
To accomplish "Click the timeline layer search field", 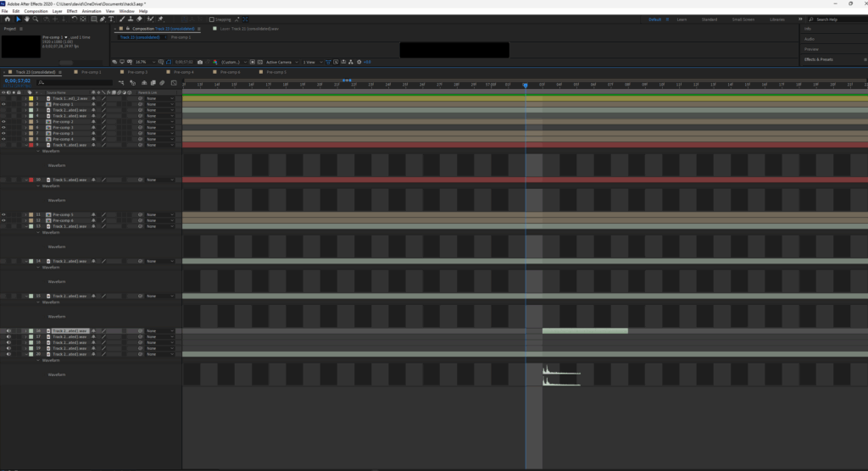I will point(75,82).
